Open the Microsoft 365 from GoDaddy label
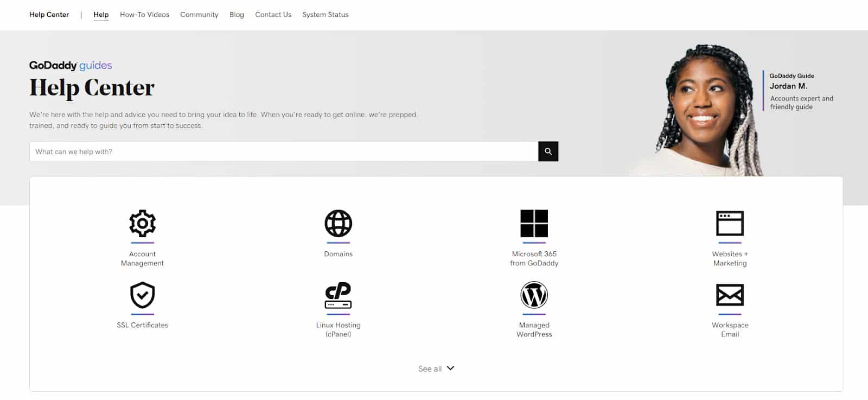This screenshot has width=868, height=400. point(534,258)
